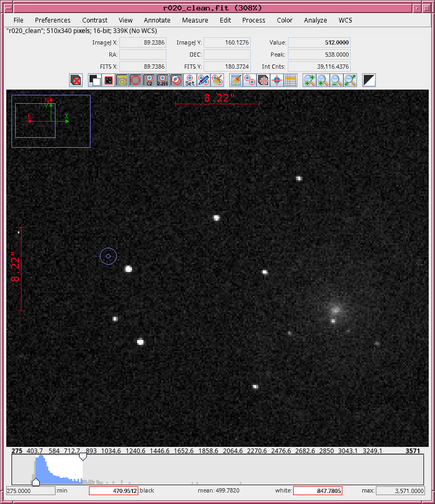Toggle the sky overlay stop-sign icon

[x=136, y=80]
